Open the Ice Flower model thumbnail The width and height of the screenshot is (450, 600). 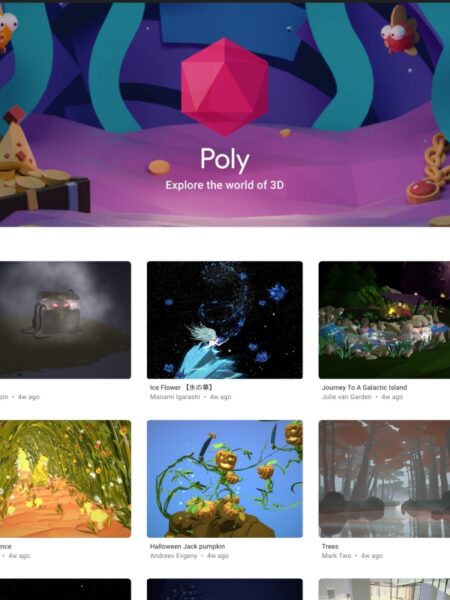click(x=225, y=320)
